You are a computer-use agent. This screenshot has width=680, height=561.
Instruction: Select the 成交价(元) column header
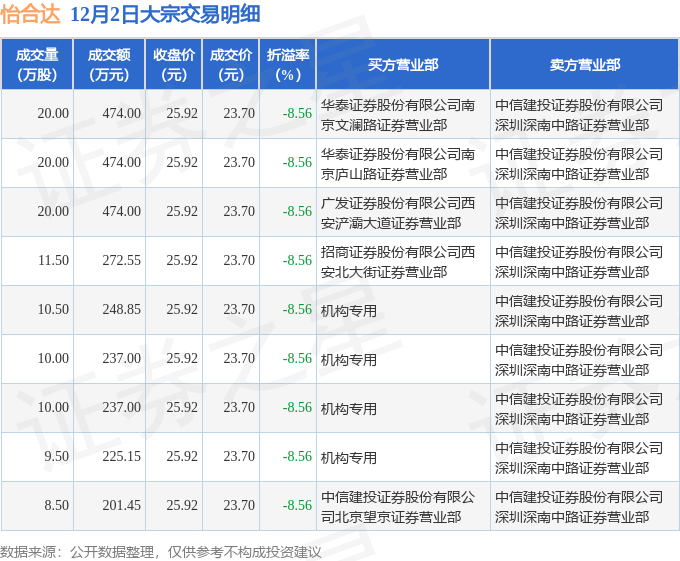(x=230, y=65)
